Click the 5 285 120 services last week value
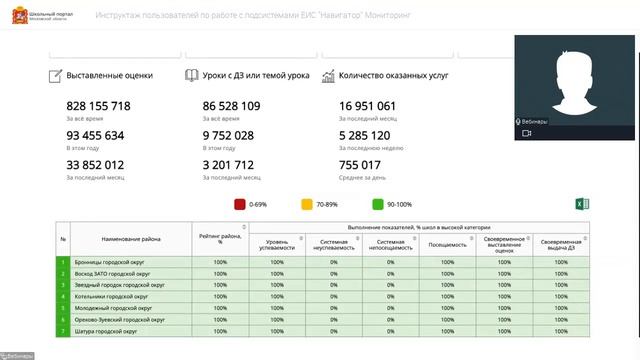640x360 pixels. pos(364,136)
